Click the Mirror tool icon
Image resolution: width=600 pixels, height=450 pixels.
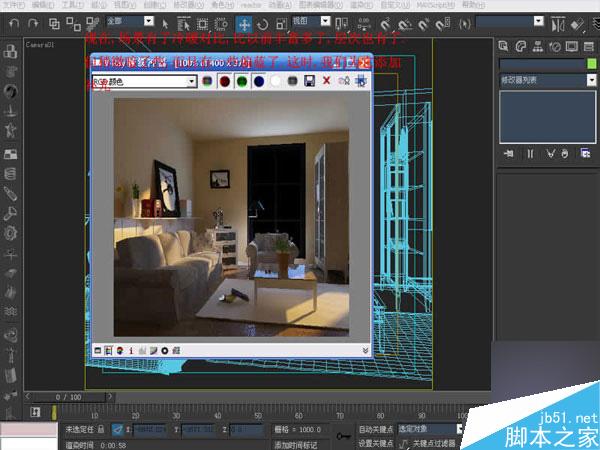point(558,25)
